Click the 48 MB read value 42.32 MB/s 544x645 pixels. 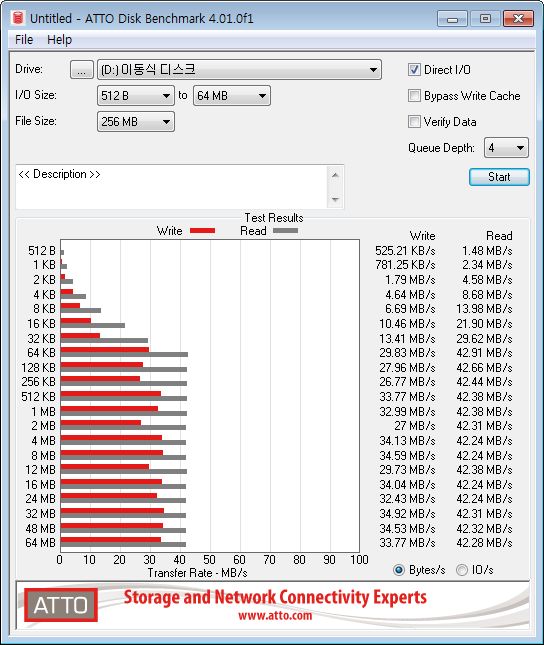click(x=484, y=529)
